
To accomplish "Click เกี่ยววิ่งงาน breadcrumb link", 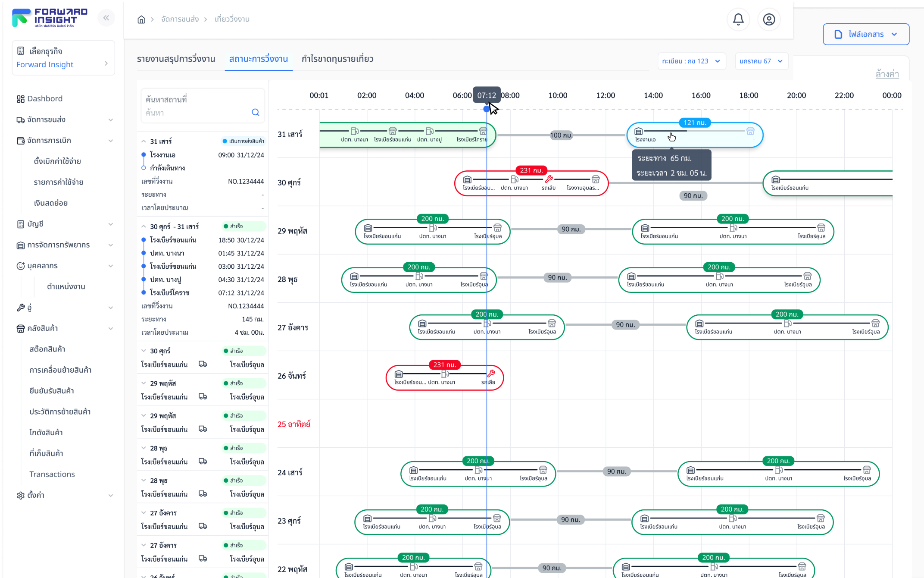I will (232, 19).
